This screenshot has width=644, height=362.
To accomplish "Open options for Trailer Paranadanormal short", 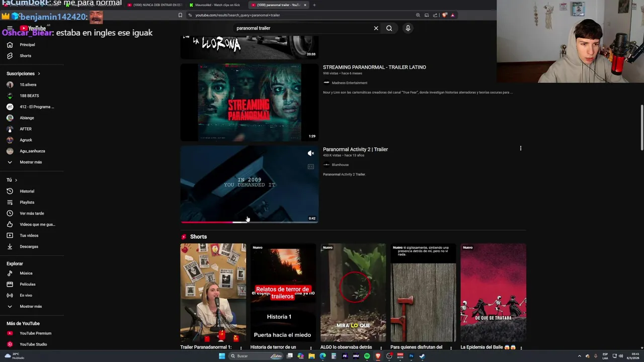I will (x=241, y=348).
